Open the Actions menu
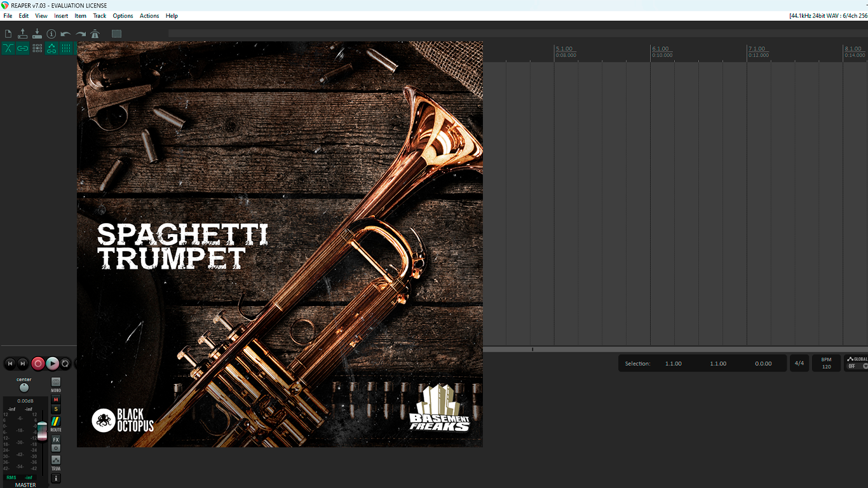This screenshot has width=868, height=488. (x=149, y=16)
